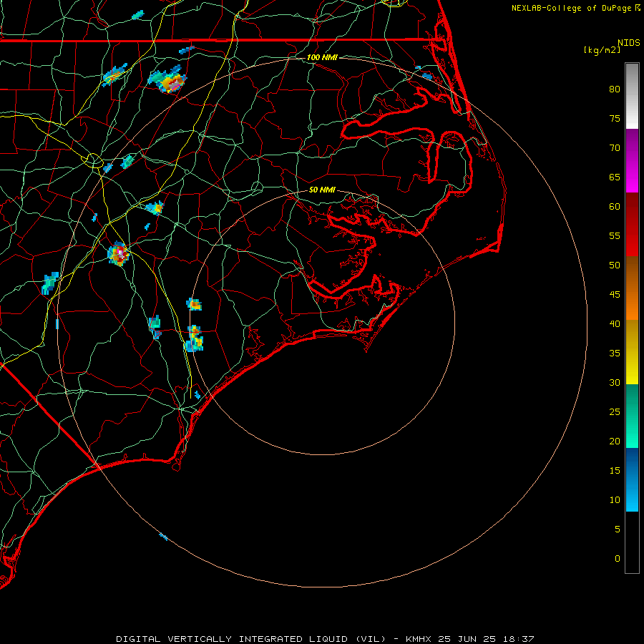This screenshot has width=644, height=644.
Task: Click the 70 value on the color scale
Action: (x=615, y=148)
